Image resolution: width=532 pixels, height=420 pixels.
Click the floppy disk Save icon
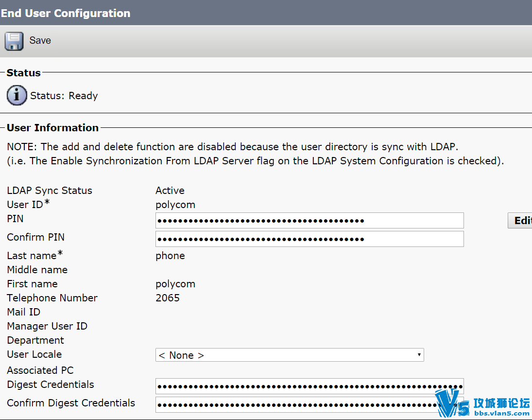click(x=14, y=41)
